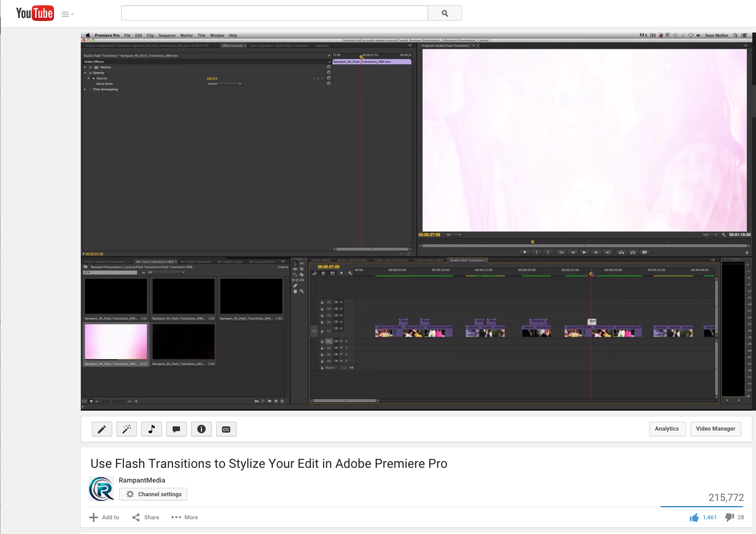Open the In: All filter dropdown
This screenshot has width=756, height=534.
point(166,273)
